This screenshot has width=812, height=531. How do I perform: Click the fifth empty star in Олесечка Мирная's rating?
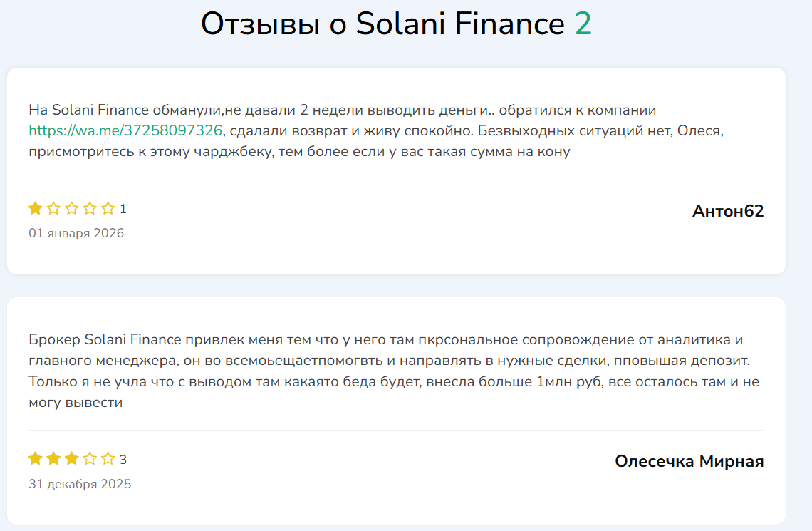[108, 459]
